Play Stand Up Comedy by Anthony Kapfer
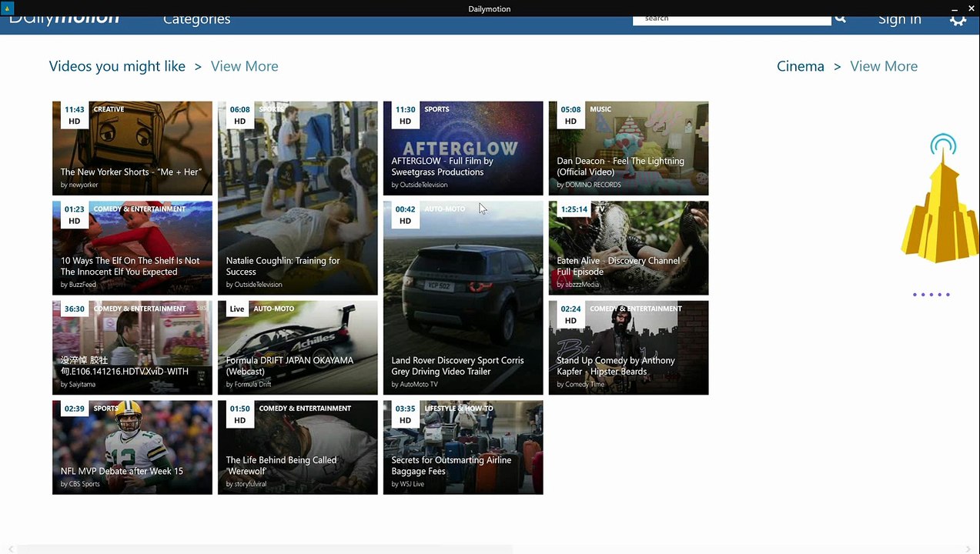 629,348
